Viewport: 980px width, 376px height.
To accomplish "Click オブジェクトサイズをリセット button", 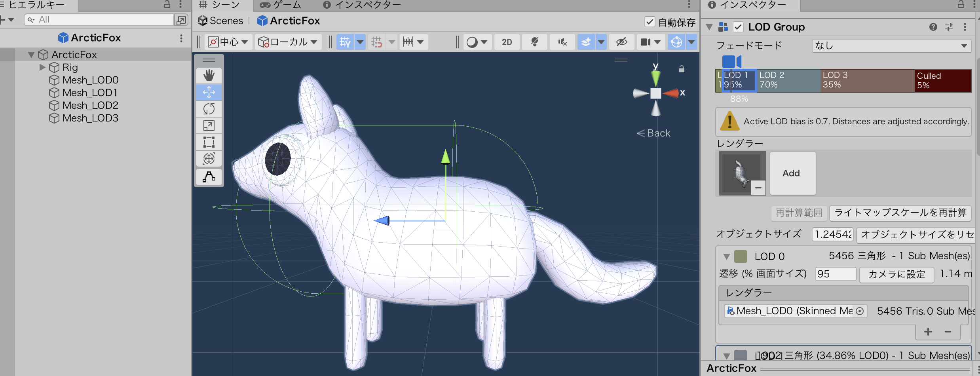I will click(x=916, y=235).
